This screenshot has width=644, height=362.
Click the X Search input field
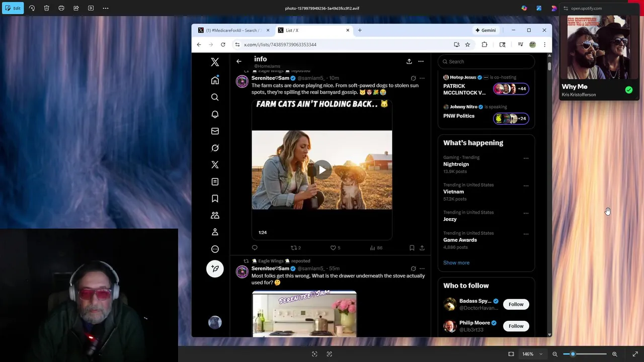click(x=486, y=61)
